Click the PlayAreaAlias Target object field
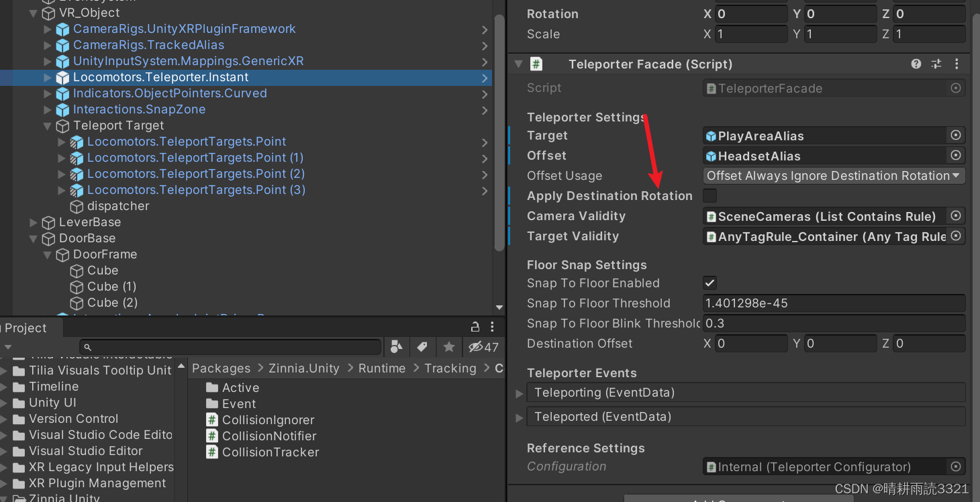The width and height of the screenshot is (980, 502). point(825,136)
